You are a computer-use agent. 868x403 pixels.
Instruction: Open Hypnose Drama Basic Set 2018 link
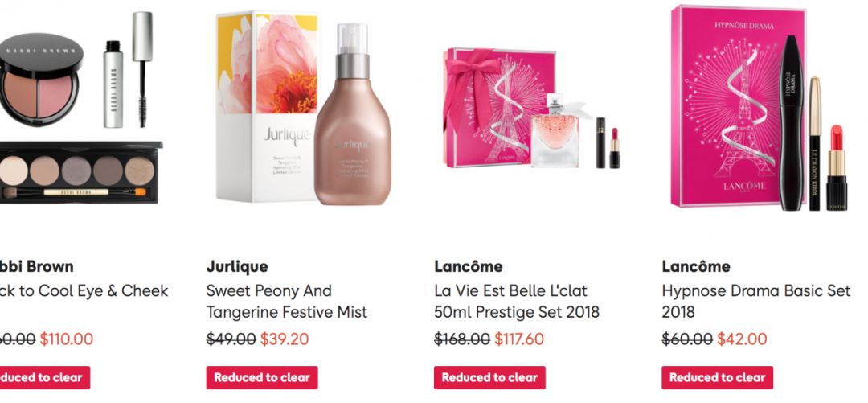tap(755, 301)
